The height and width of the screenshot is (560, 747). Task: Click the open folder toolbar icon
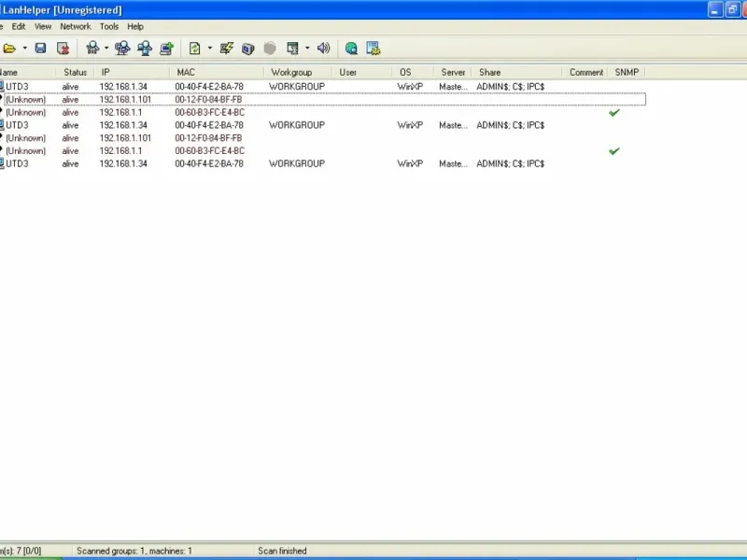click(9, 49)
